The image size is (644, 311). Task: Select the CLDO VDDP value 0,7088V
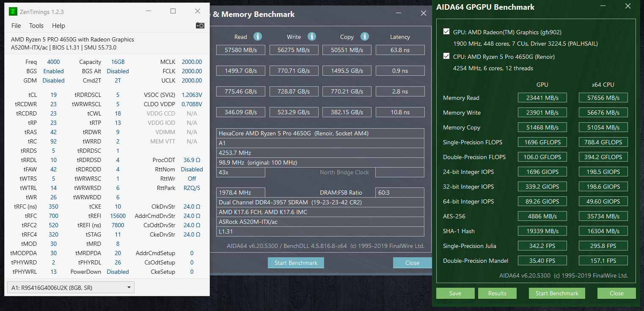tap(192, 104)
